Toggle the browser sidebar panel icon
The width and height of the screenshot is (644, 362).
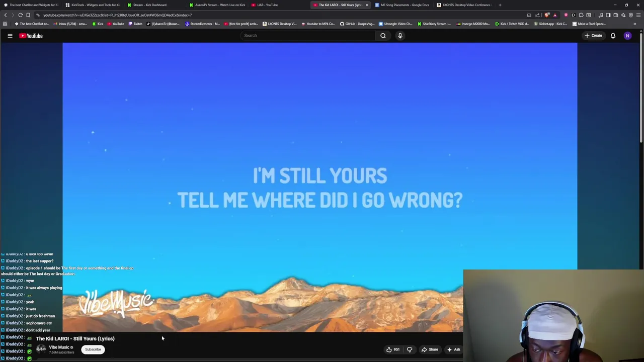[608, 15]
